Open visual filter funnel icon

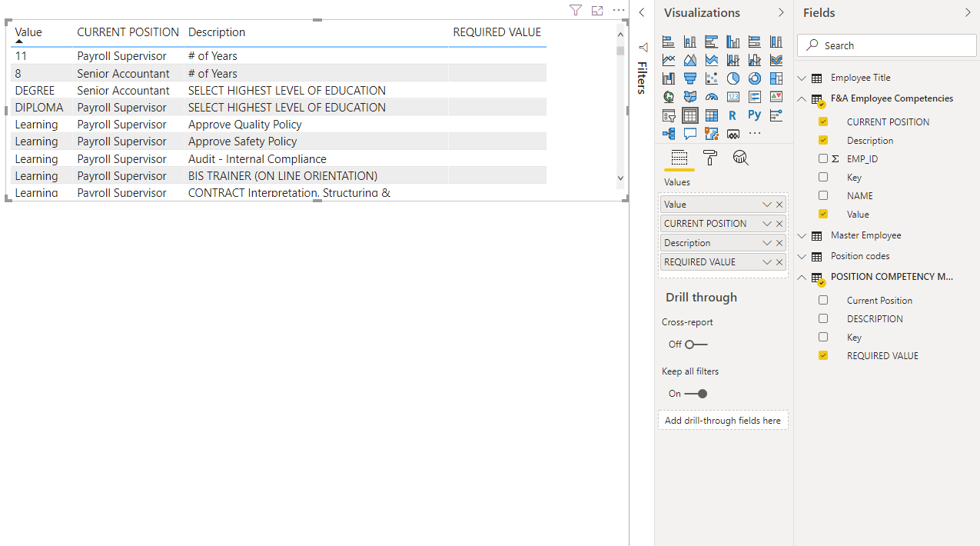576,10
